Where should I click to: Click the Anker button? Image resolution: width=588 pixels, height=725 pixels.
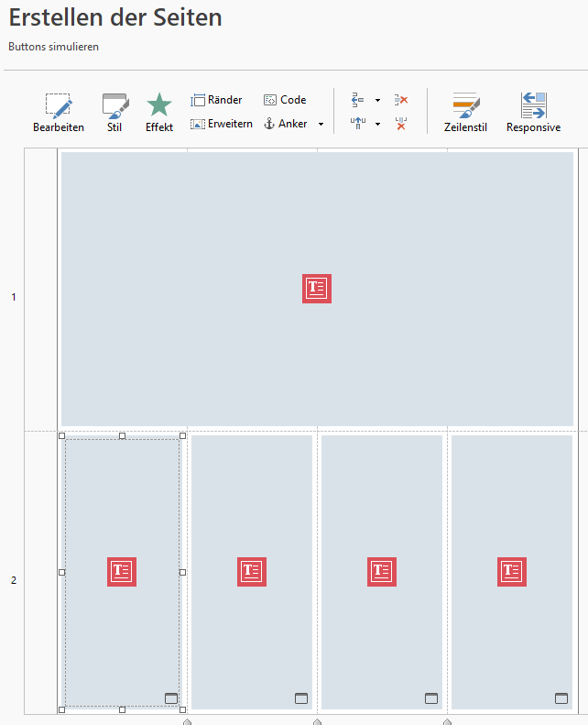click(285, 124)
